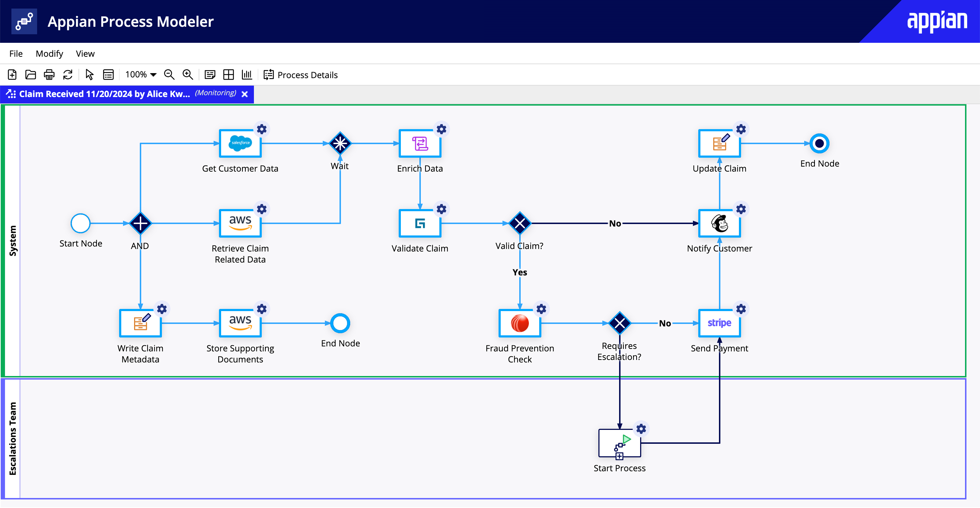Open gear on Validate Claim node
The width and height of the screenshot is (980, 508).
click(x=441, y=209)
